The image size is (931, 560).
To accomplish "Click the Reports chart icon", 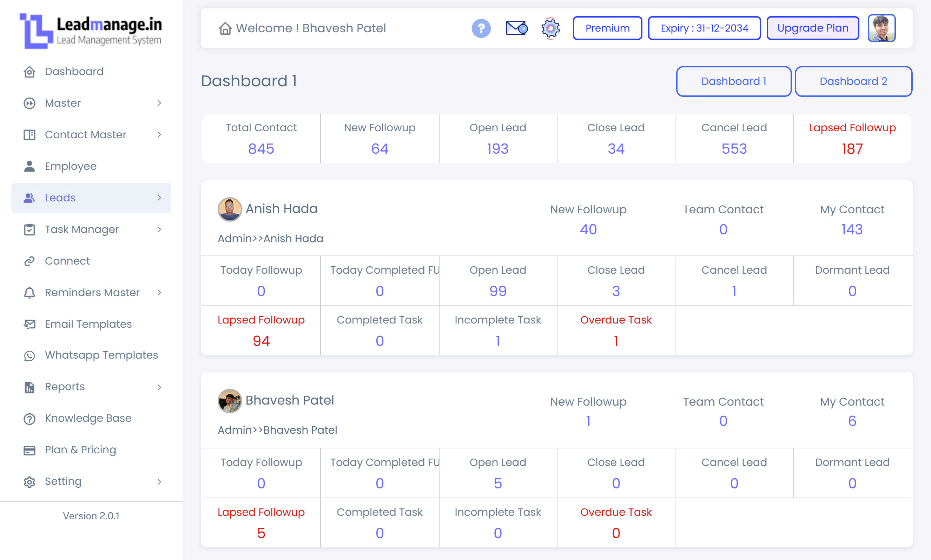I will [x=29, y=386].
